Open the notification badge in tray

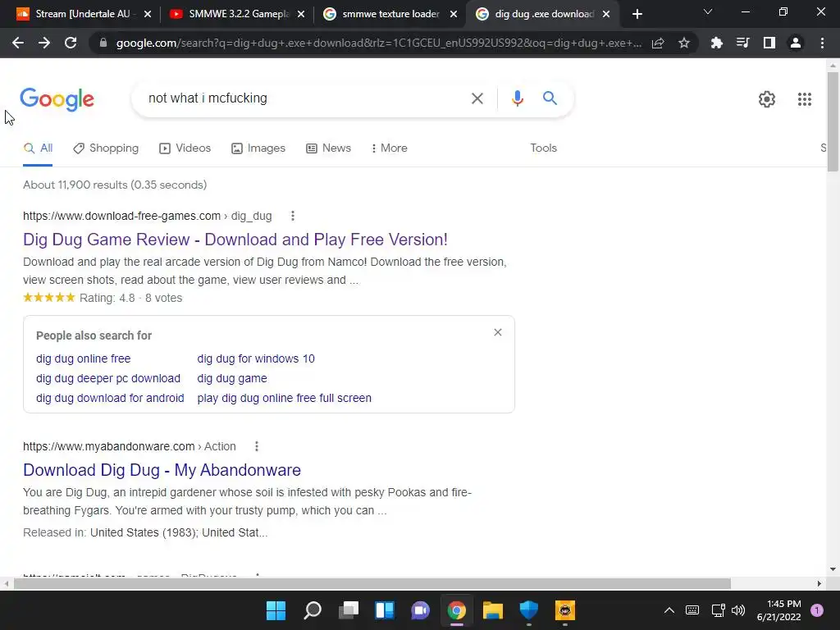pos(816,610)
